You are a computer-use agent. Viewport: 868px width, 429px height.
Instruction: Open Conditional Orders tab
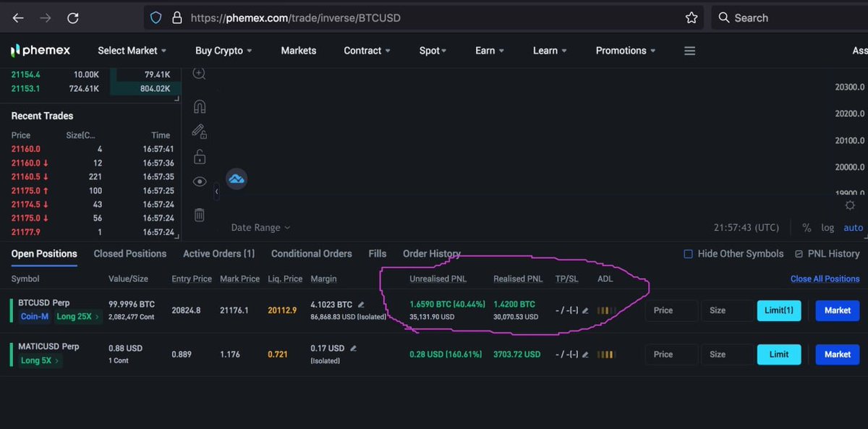pyautogui.click(x=312, y=254)
